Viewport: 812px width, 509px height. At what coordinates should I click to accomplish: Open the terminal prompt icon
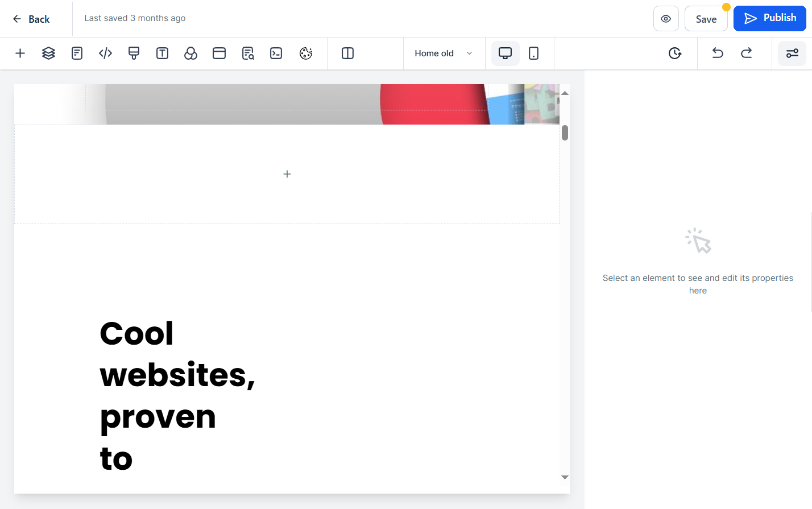coord(276,53)
